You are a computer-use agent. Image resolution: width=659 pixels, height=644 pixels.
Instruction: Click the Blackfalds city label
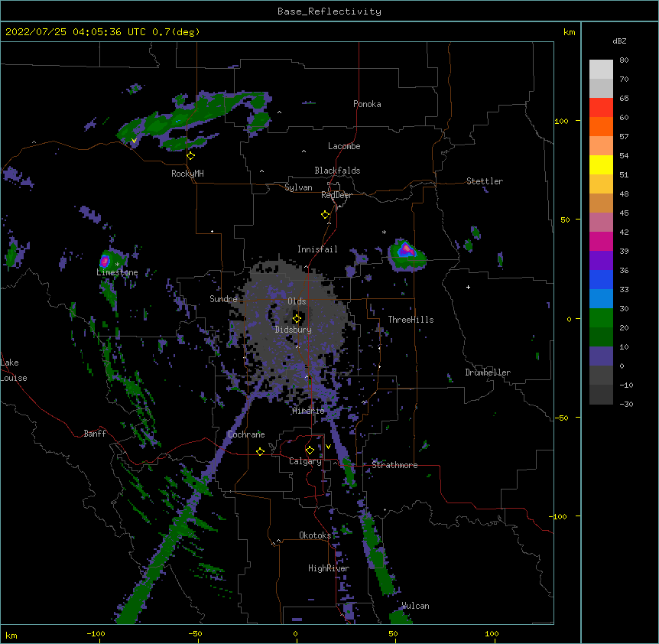[x=337, y=171]
